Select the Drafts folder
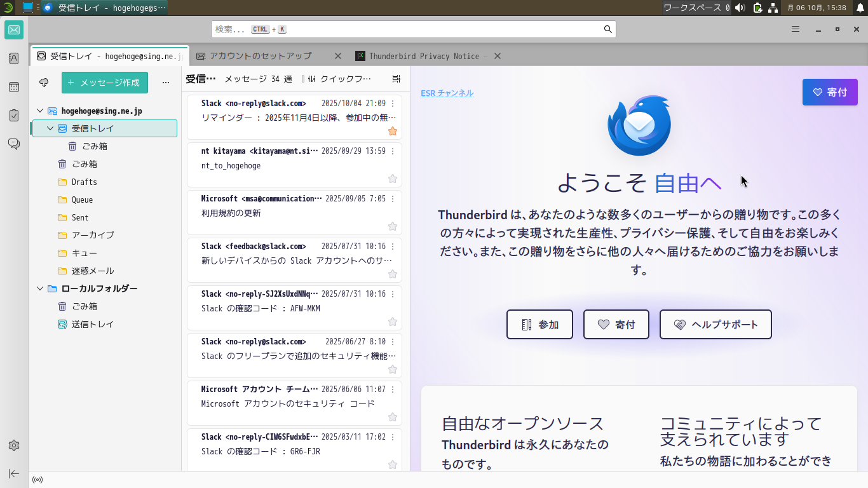868x488 pixels. click(105, 182)
